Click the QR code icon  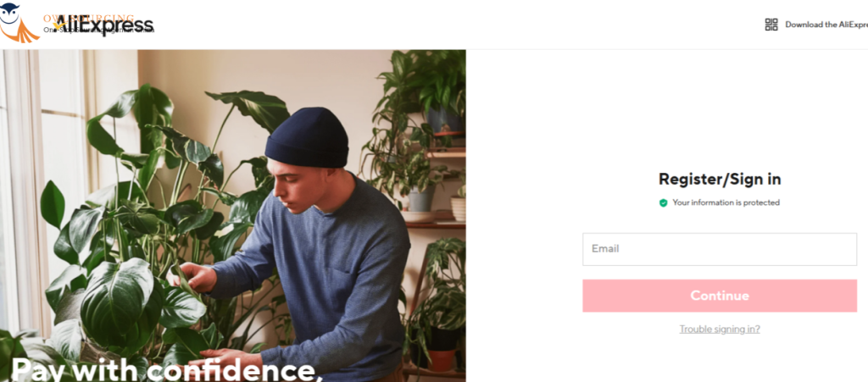tap(771, 25)
